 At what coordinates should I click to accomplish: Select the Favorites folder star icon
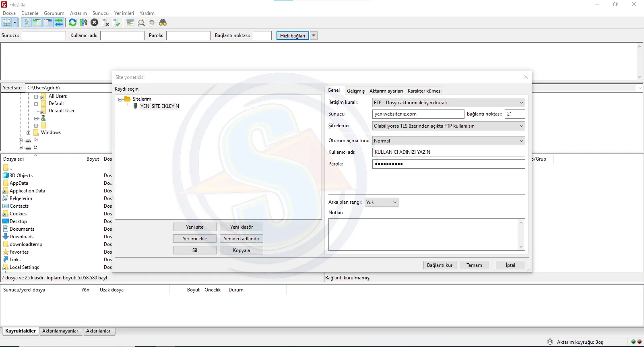click(6, 252)
